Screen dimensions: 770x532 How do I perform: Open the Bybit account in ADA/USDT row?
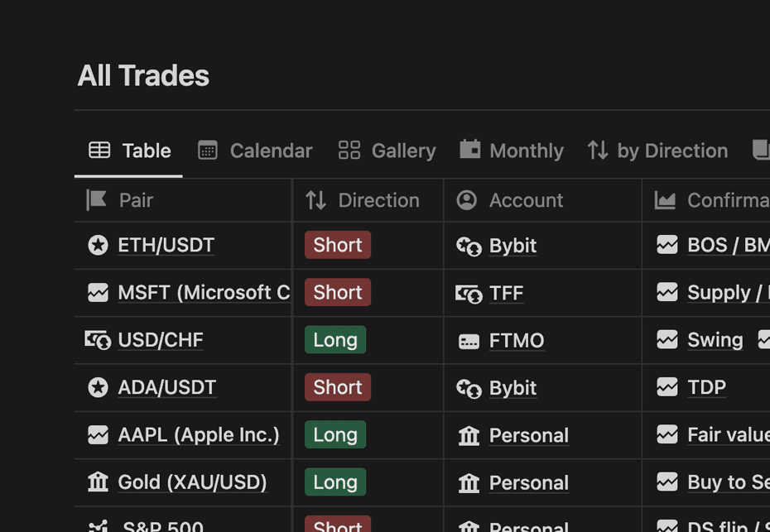[513, 388]
